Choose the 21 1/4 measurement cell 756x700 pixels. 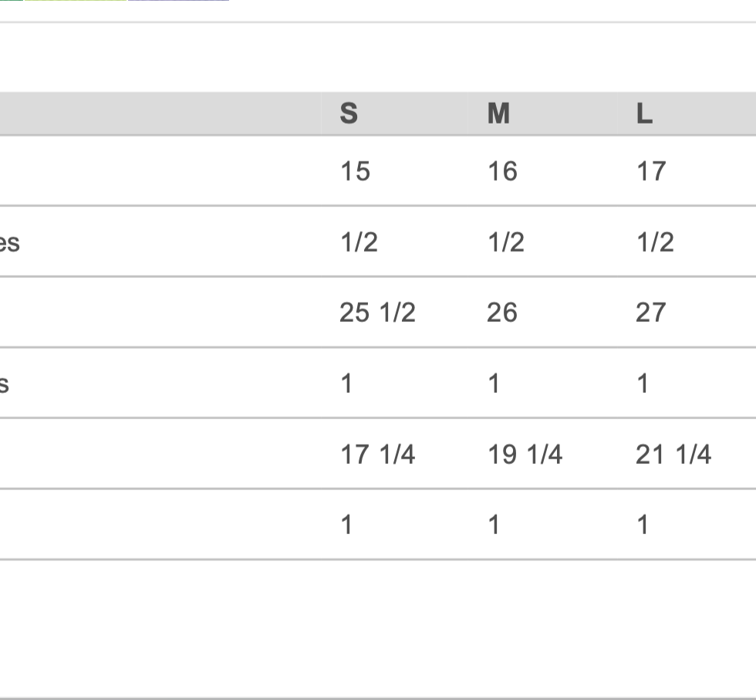click(x=673, y=454)
